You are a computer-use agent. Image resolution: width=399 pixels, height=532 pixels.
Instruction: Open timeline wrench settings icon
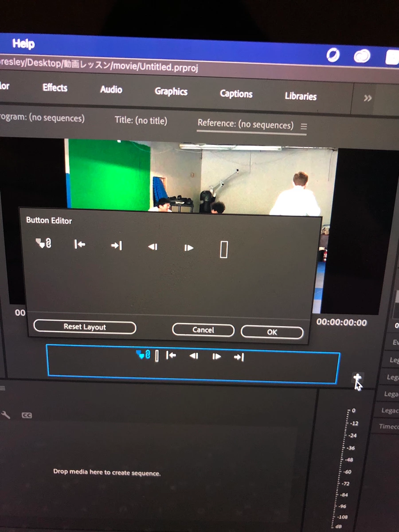[6, 415]
